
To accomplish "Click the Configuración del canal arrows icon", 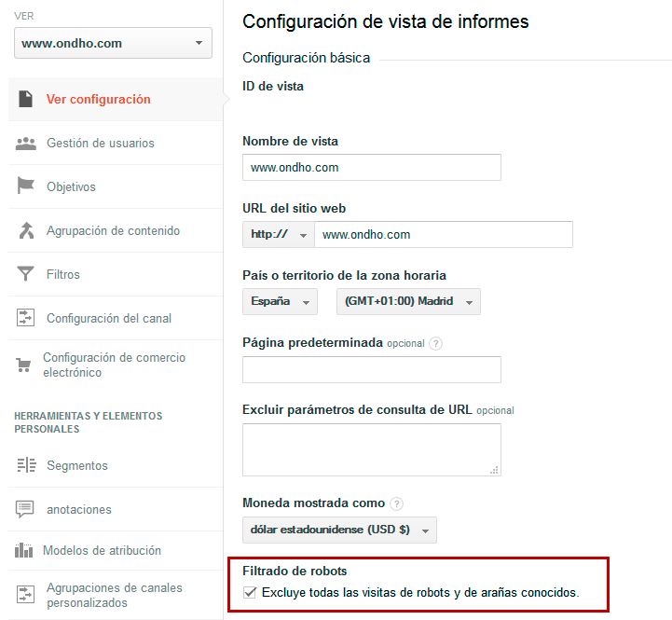I will coord(25,318).
